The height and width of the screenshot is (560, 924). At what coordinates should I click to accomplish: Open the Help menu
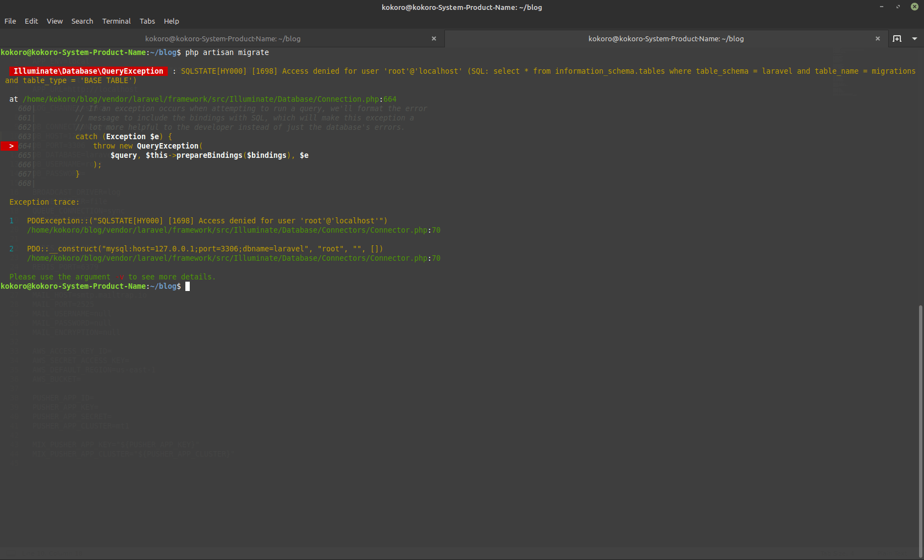point(171,21)
